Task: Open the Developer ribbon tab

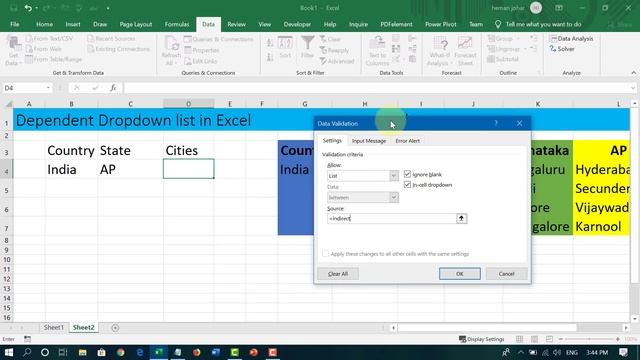Action: click(297, 24)
